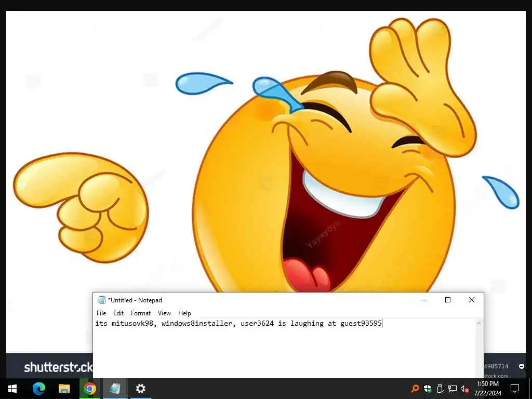The image size is (532, 399).
Task: Launch Microsoft Edge from the taskbar
Action: (38, 389)
